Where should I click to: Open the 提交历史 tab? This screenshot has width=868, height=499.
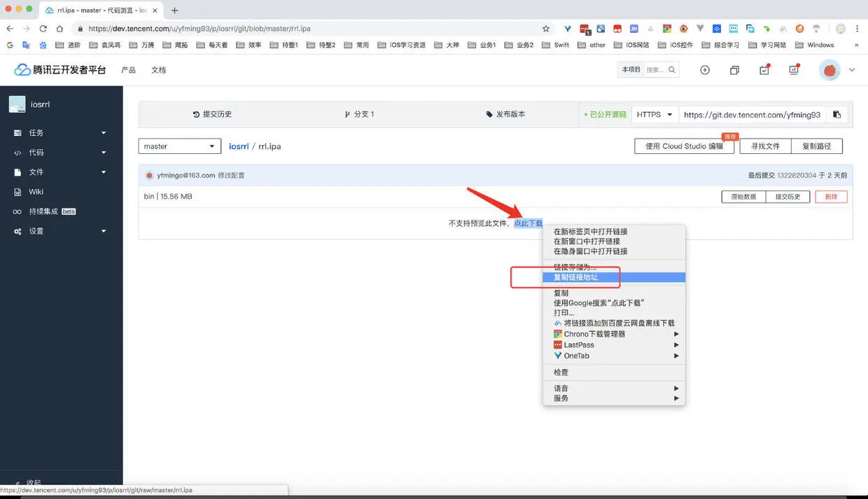[212, 114]
